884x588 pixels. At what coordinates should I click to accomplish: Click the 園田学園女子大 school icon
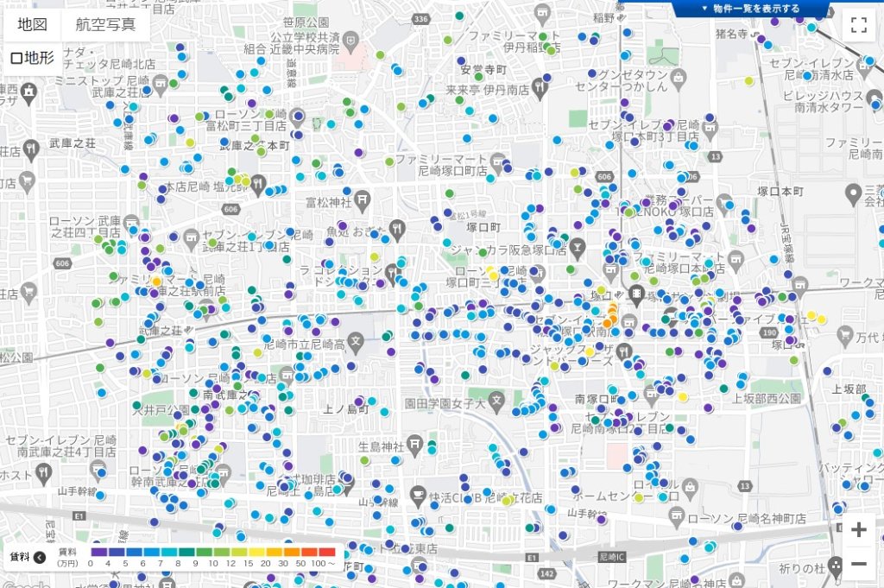496,401
